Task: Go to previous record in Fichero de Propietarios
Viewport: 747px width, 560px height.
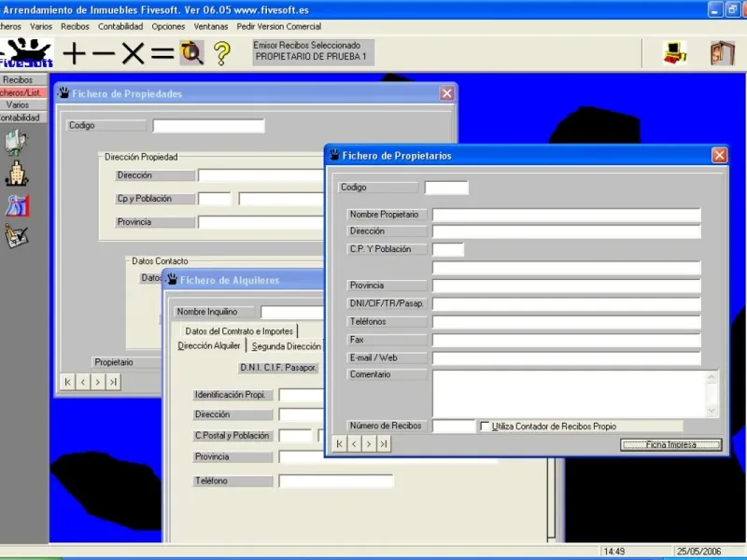Action: click(354, 444)
